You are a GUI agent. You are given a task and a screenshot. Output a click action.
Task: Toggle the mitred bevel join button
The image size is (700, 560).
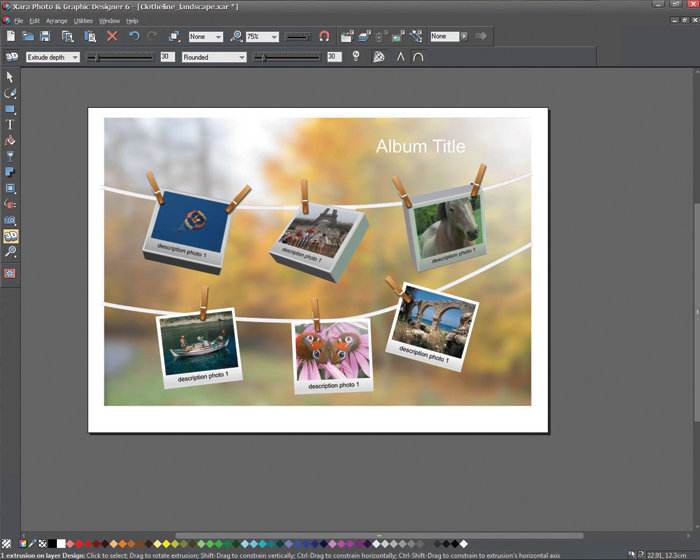400,57
